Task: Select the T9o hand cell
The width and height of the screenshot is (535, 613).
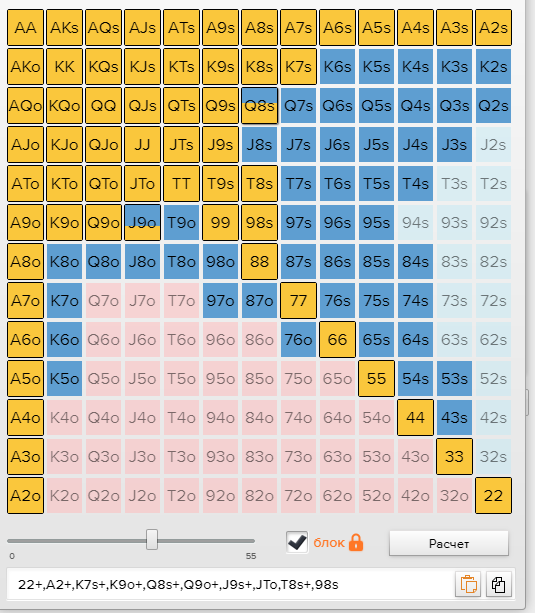Action: 181,222
